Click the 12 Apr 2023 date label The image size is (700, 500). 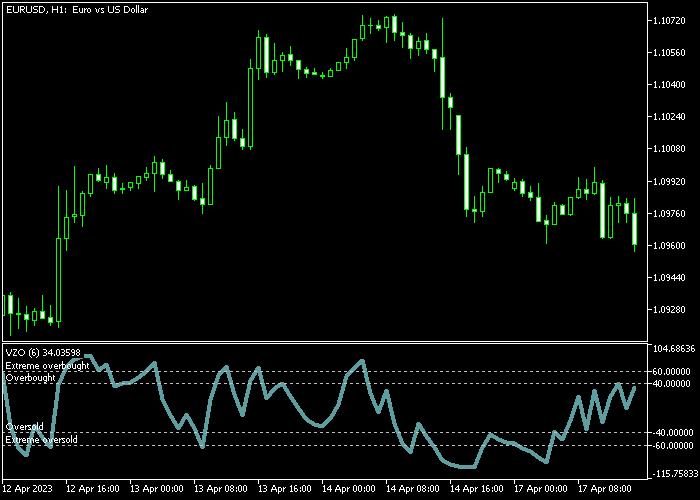[x=27, y=489]
